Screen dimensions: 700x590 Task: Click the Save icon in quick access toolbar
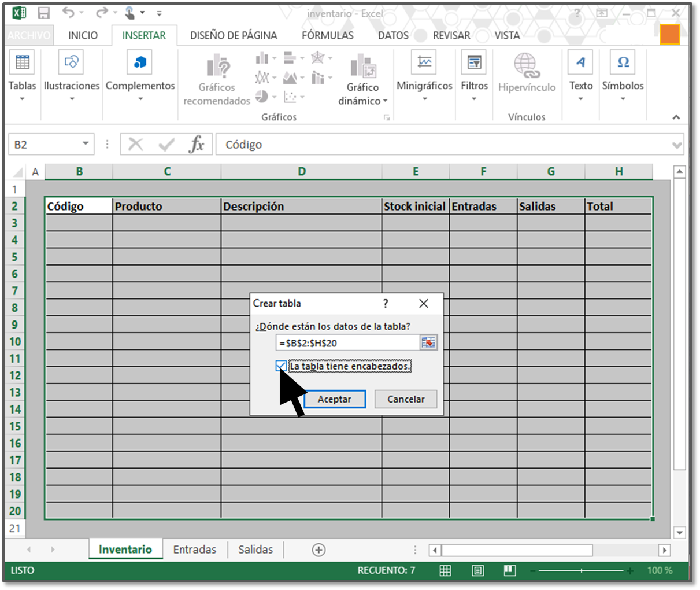click(x=43, y=13)
